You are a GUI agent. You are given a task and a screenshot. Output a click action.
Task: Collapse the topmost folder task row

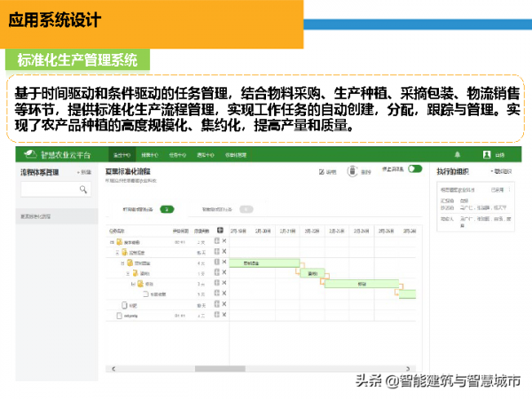pos(112,242)
